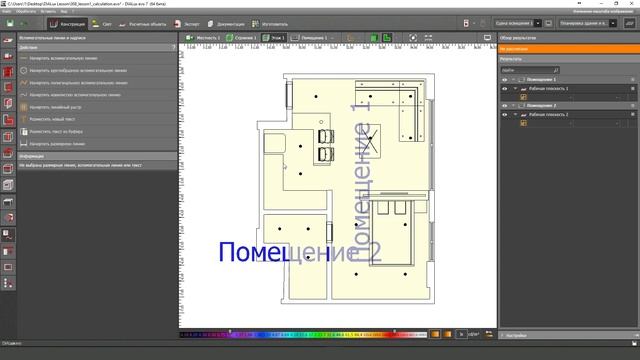640x360 pixels.
Task: Collapse the Рабочая плоскость 1 tree node
Action: pos(516,89)
